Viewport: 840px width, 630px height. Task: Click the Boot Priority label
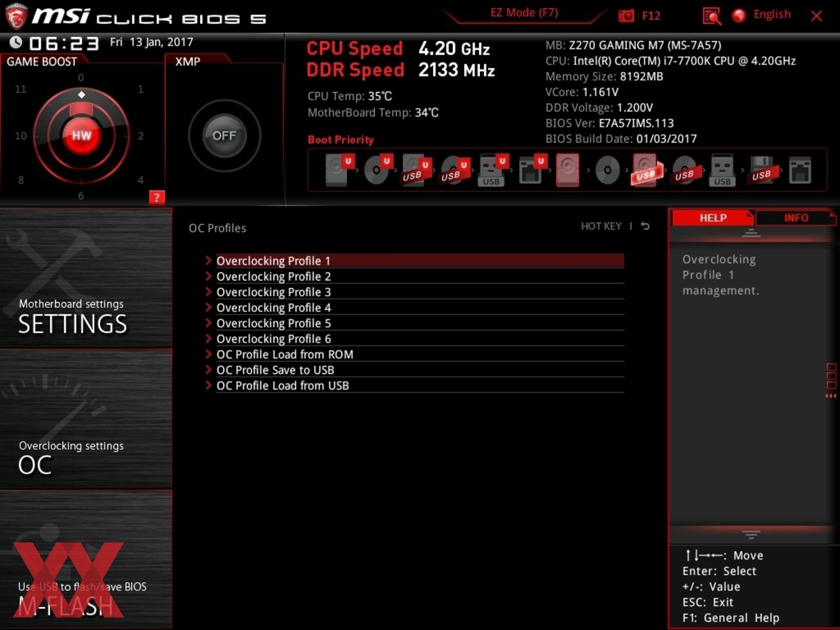point(341,140)
